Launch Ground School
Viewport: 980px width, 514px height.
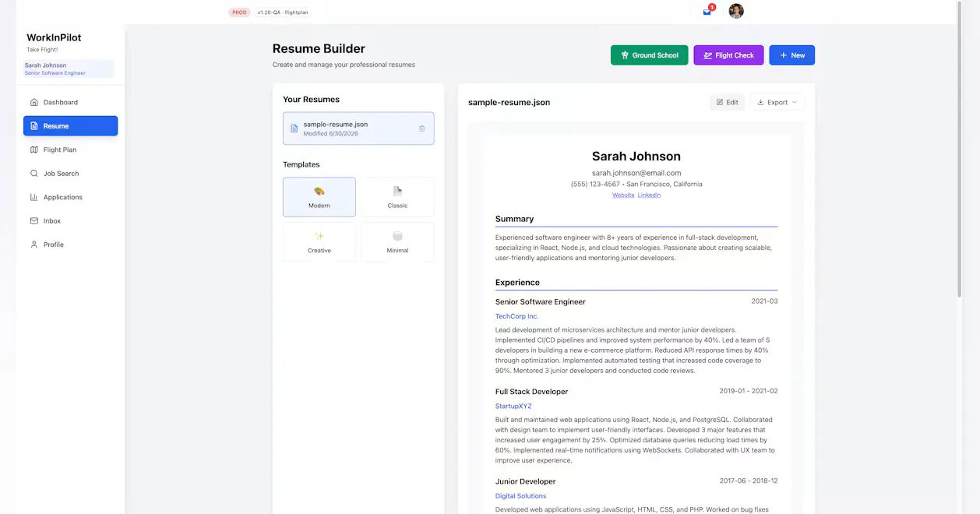tap(649, 55)
